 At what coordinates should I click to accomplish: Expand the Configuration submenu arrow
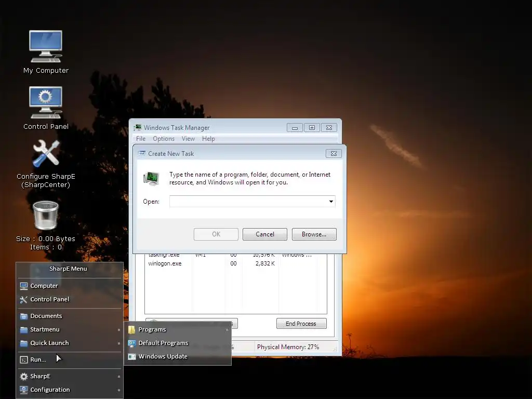pyautogui.click(x=119, y=390)
